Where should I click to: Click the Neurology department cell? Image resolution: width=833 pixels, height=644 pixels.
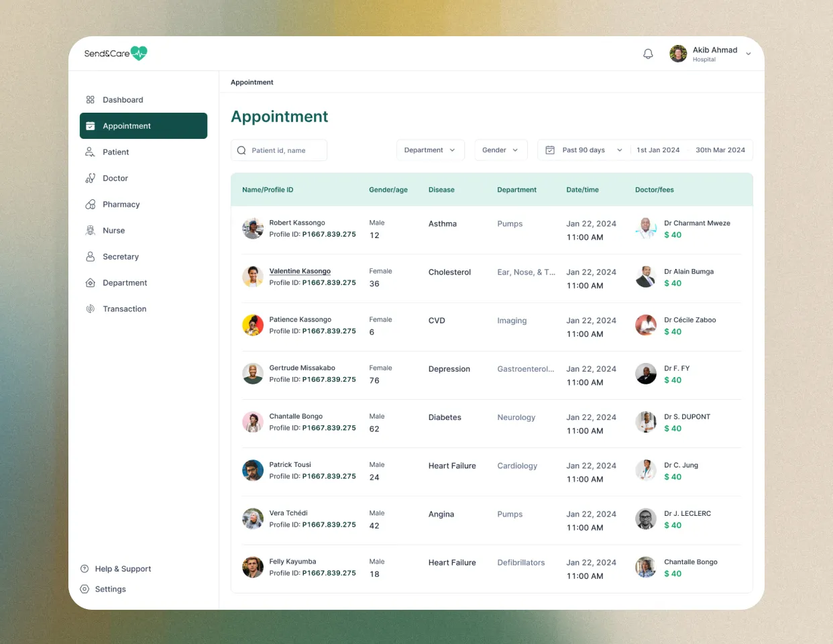click(x=516, y=417)
